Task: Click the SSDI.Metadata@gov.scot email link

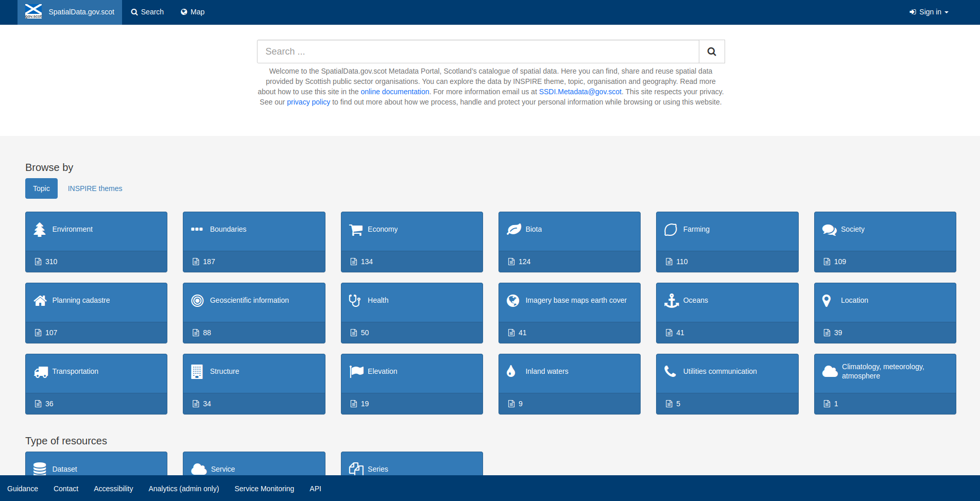Action: pos(580,92)
